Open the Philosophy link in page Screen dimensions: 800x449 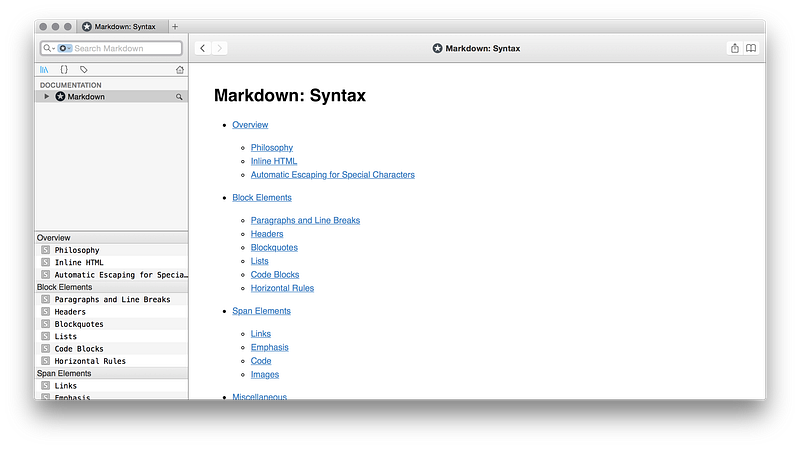pos(271,147)
